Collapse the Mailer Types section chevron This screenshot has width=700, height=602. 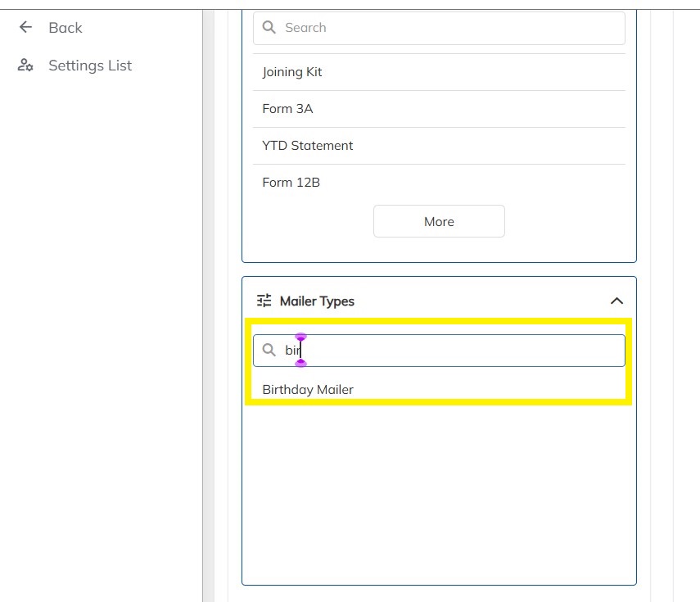[x=616, y=301]
